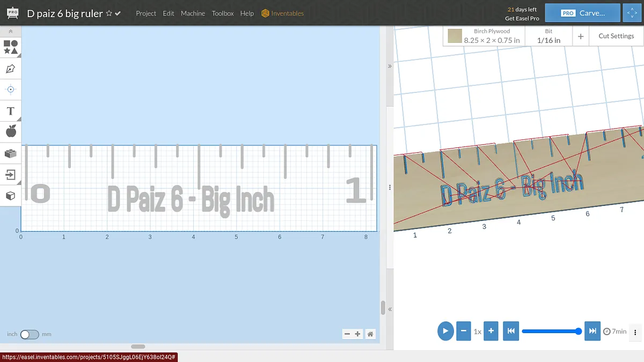This screenshot has width=644, height=362.
Task: Toggle the favorite star beside project title
Action: tap(109, 13)
